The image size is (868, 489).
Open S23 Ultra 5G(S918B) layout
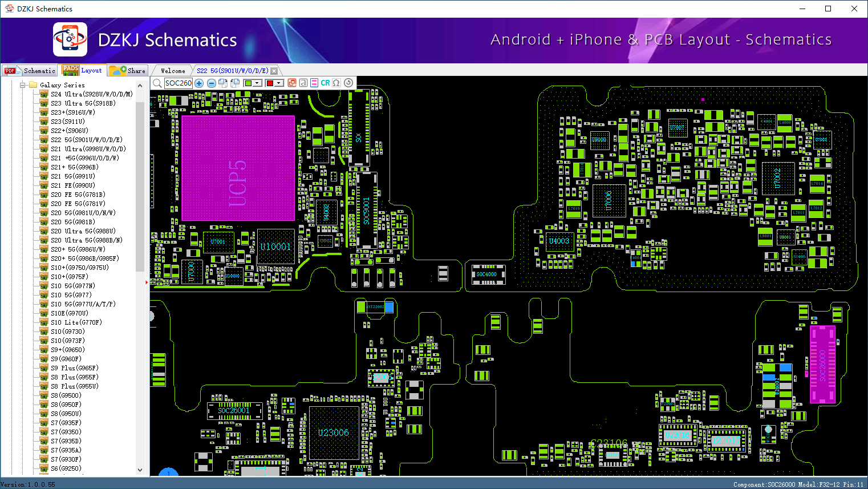click(83, 103)
